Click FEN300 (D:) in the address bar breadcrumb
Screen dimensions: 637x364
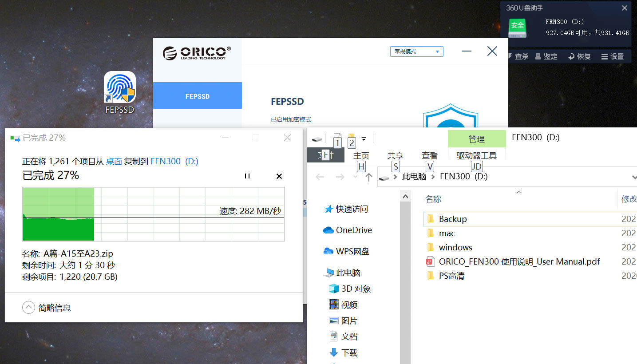tap(464, 177)
